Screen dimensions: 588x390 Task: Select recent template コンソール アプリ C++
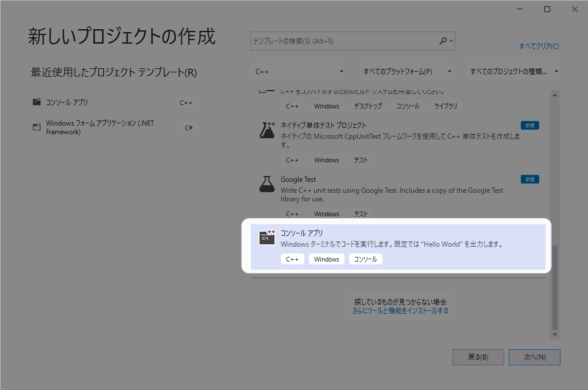114,102
